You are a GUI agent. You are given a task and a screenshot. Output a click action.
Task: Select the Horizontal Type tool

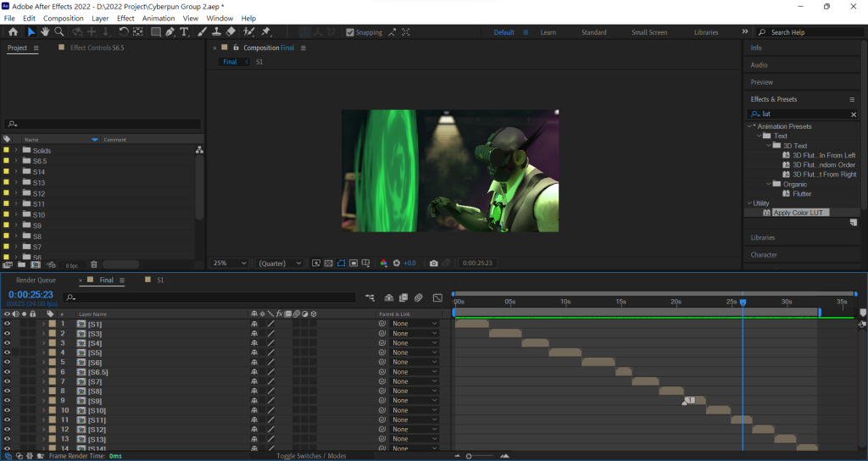(x=184, y=32)
